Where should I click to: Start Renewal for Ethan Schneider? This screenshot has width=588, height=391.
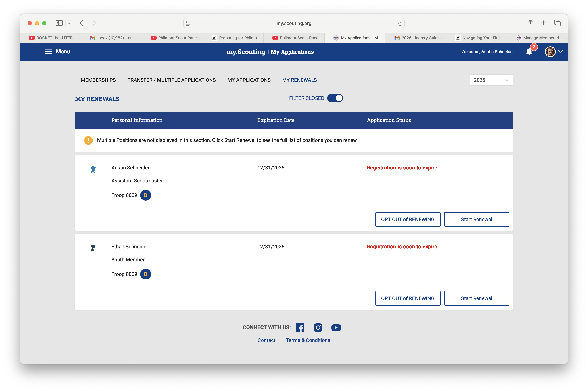click(x=476, y=298)
